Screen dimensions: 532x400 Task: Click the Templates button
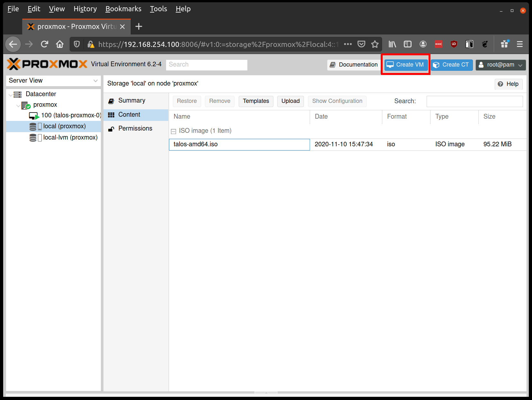(256, 101)
